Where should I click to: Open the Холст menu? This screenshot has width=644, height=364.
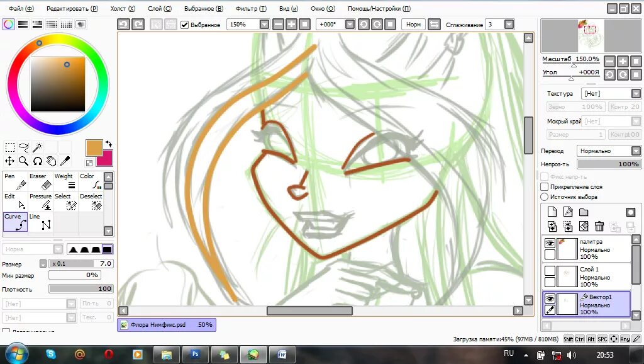[123, 9]
